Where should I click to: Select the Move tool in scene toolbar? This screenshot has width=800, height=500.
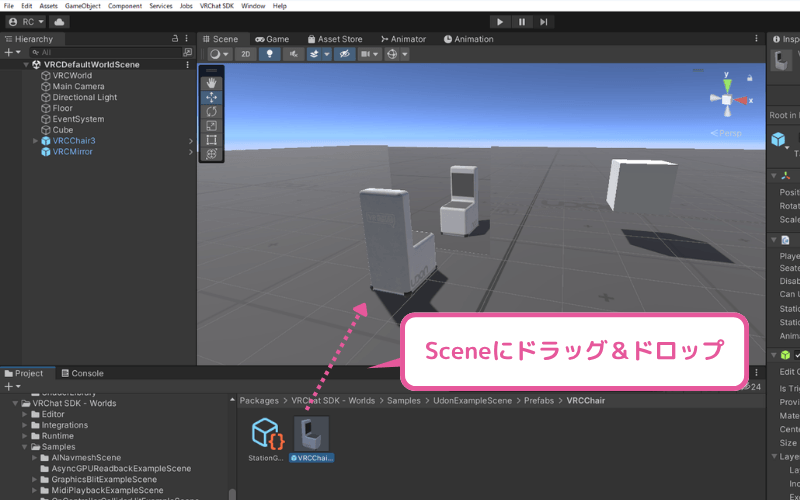click(x=211, y=97)
